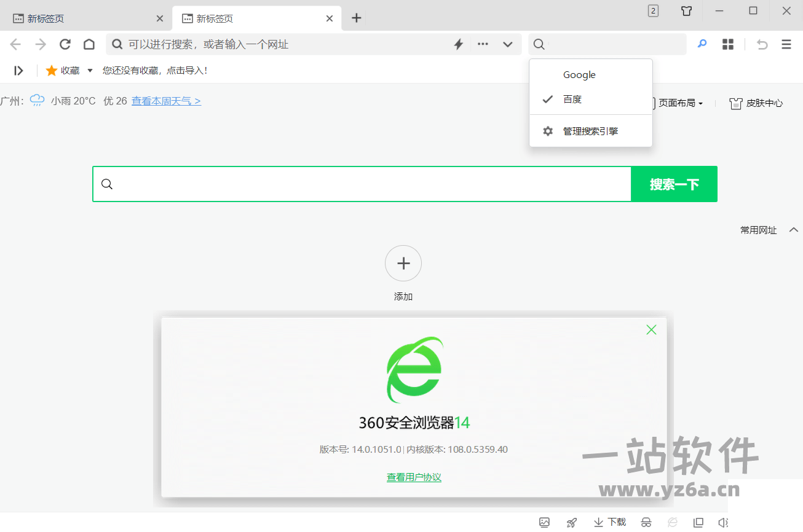Click the IE kernel mode icon in status bar

click(673, 522)
